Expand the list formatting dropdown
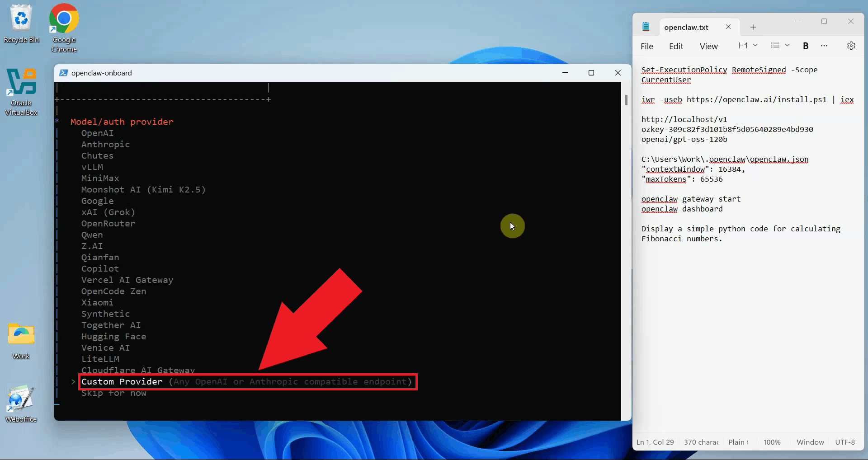The height and width of the screenshot is (460, 868). 780,46
